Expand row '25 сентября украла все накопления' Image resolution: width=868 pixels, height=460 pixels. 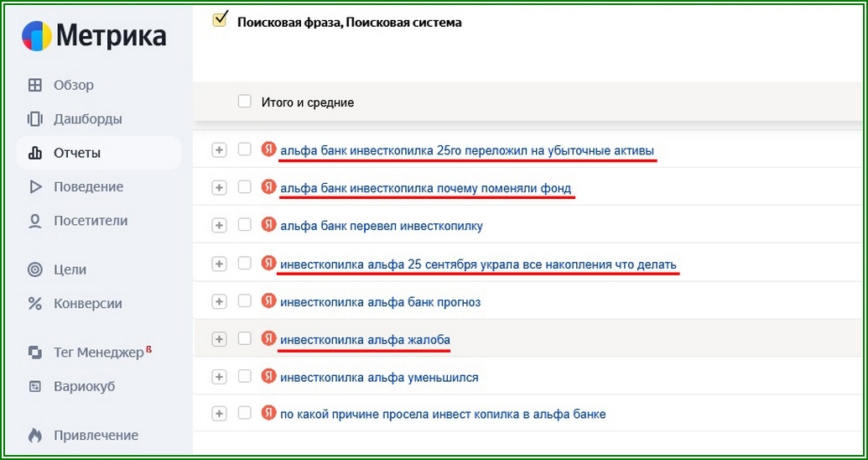click(219, 264)
